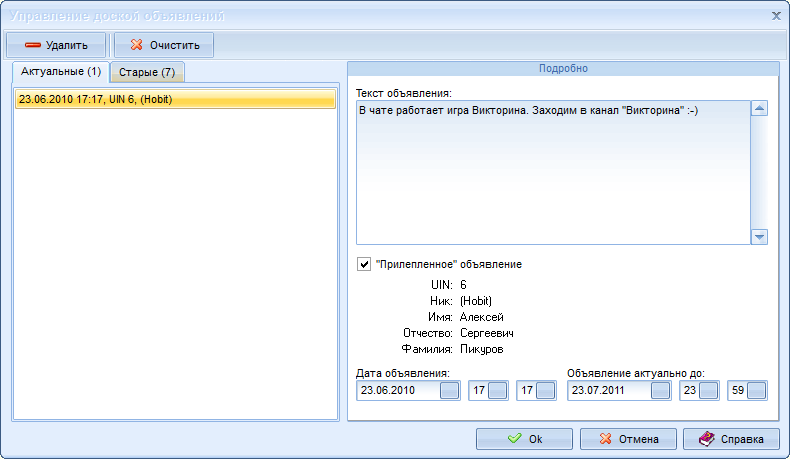Open the dropdown for date 23.06.2010
790x459 pixels.
pos(449,390)
